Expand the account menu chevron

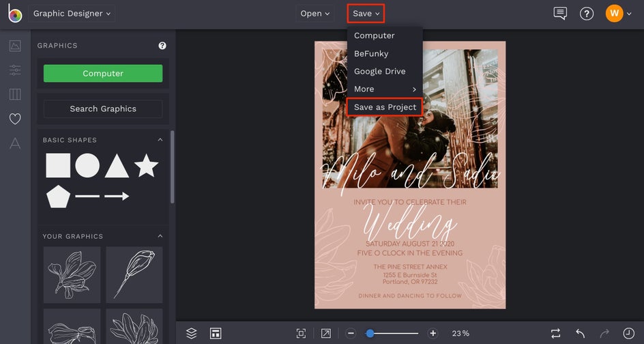click(x=629, y=14)
